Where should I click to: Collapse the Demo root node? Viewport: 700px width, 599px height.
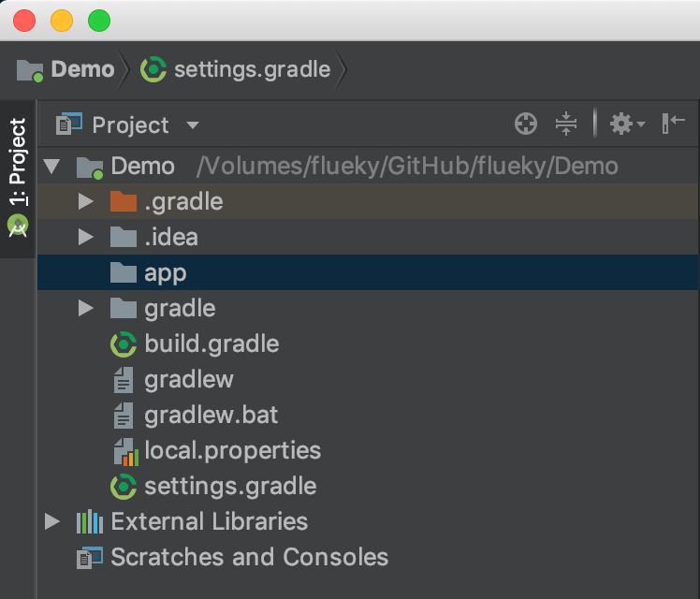(51, 168)
